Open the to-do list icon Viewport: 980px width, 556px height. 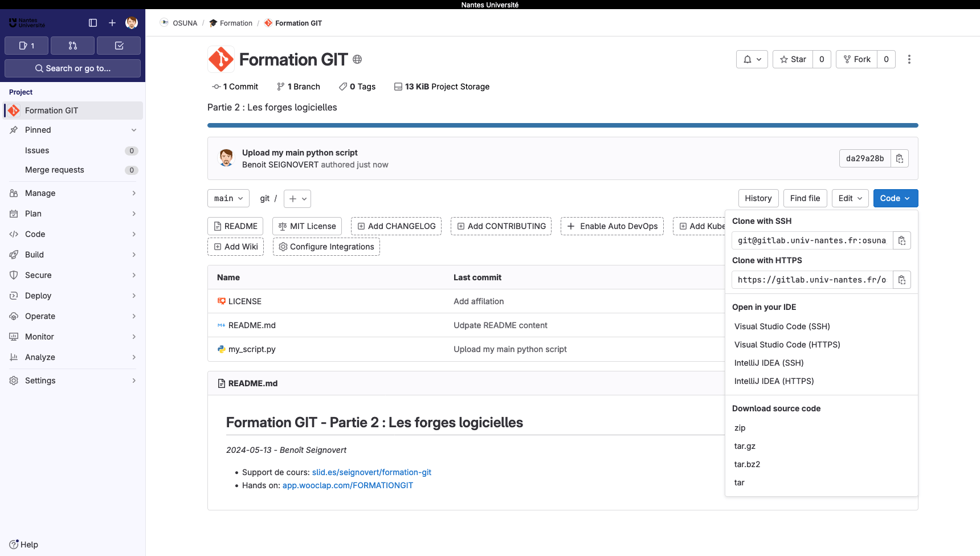pyautogui.click(x=119, y=46)
